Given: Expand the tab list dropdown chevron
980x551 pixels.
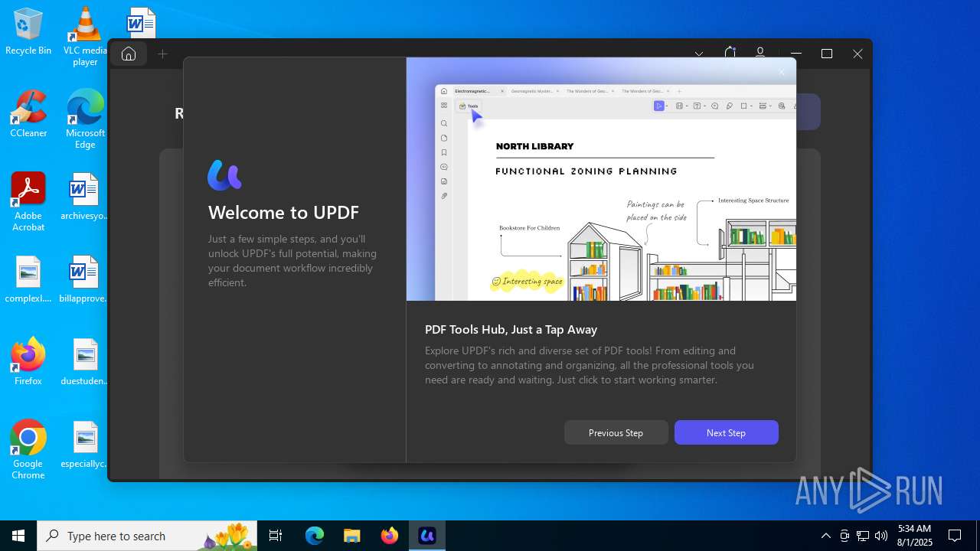Looking at the screenshot, I should click(x=699, y=54).
